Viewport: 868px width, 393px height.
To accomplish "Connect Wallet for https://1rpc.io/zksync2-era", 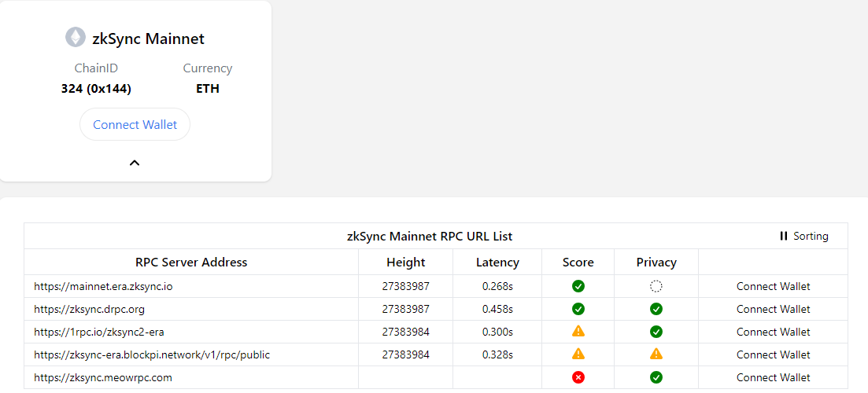I will point(774,332).
